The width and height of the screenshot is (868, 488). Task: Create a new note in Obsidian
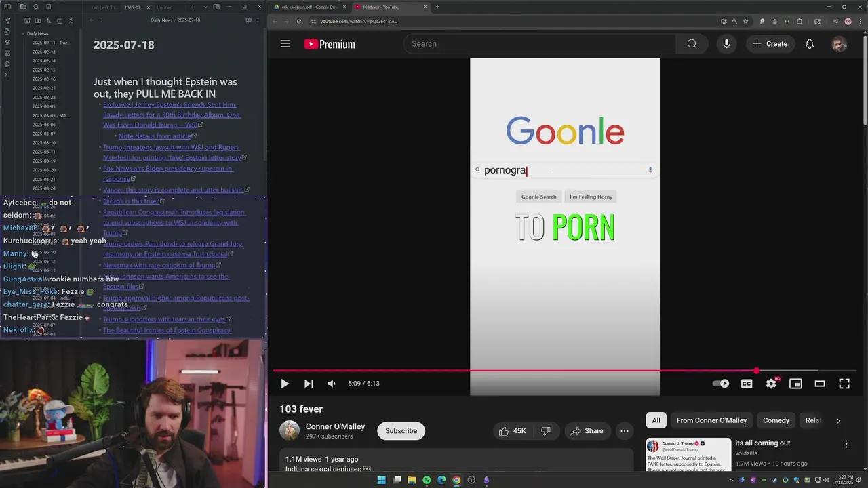click(x=27, y=20)
